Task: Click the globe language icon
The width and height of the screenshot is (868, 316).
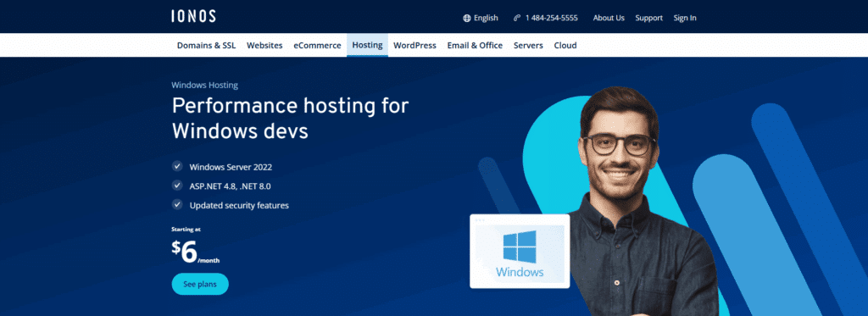Action: pyautogui.click(x=467, y=19)
